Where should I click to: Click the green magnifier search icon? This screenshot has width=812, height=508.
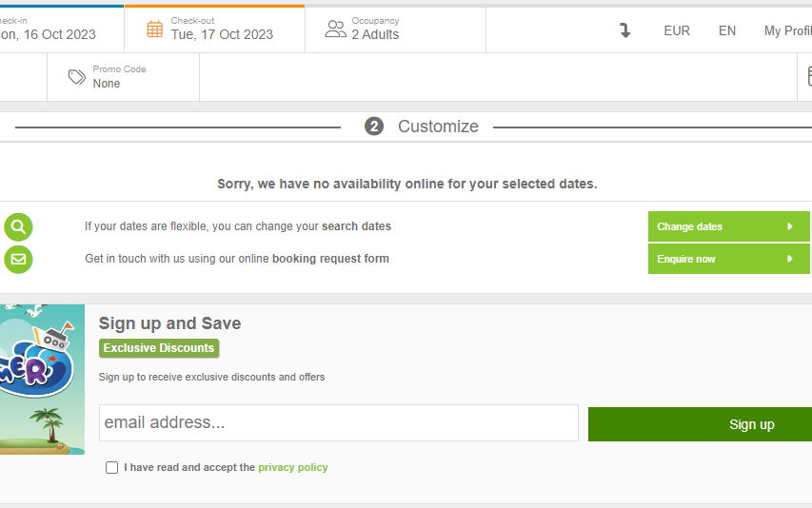[18, 226]
